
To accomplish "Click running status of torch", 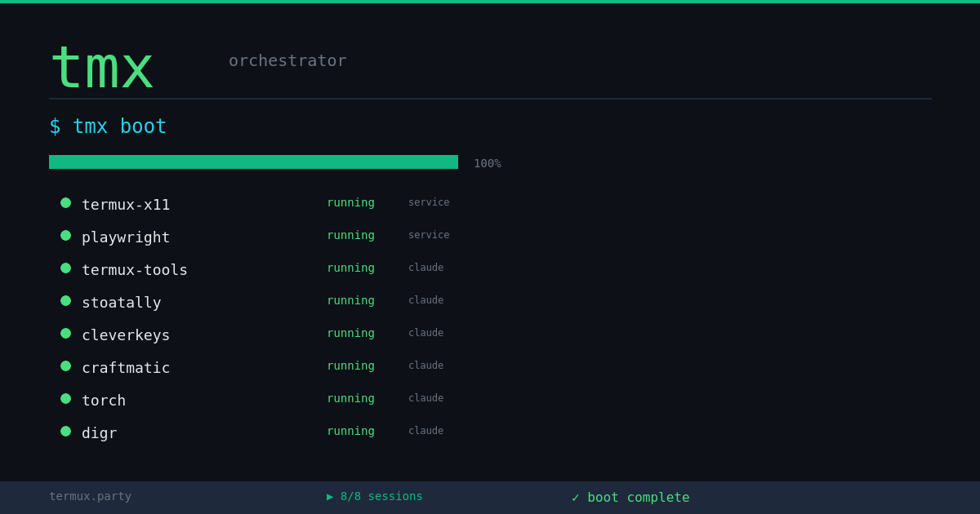I will 350,398.
